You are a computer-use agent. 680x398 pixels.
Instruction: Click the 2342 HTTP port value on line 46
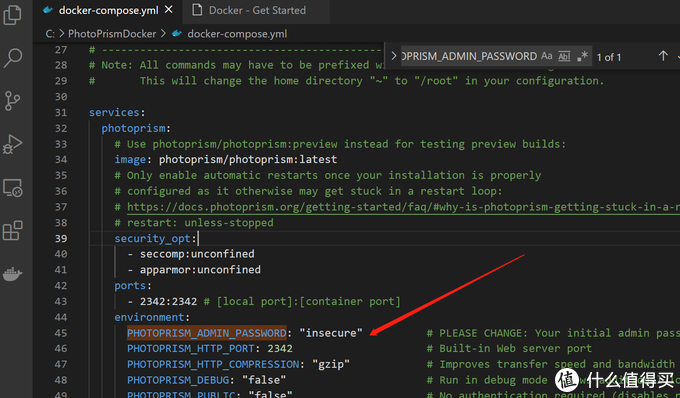(x=280, y=349)
